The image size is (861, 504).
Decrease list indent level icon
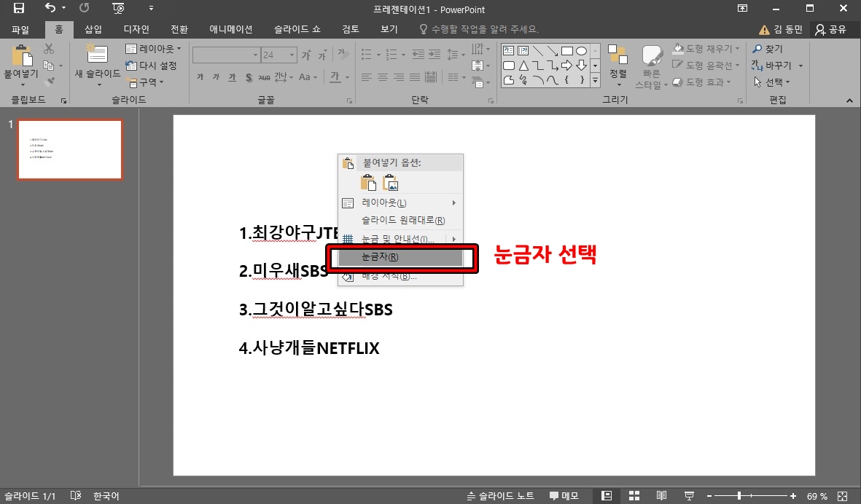point(418,55)
